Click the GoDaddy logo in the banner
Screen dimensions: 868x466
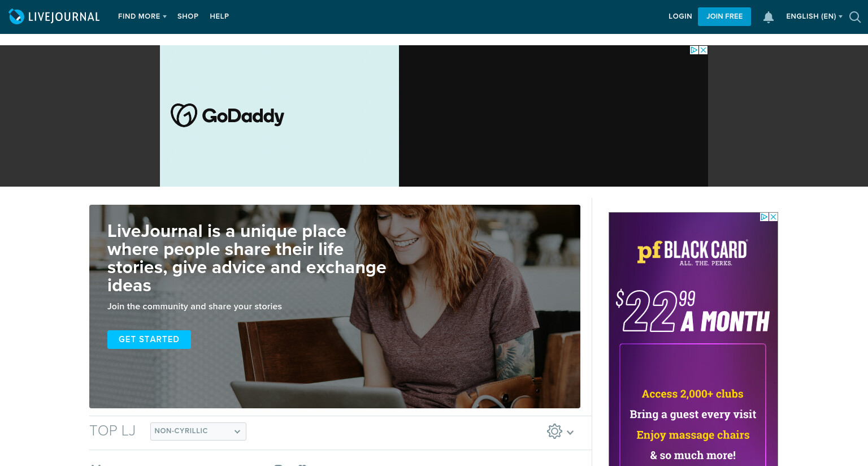coord(227,115)
